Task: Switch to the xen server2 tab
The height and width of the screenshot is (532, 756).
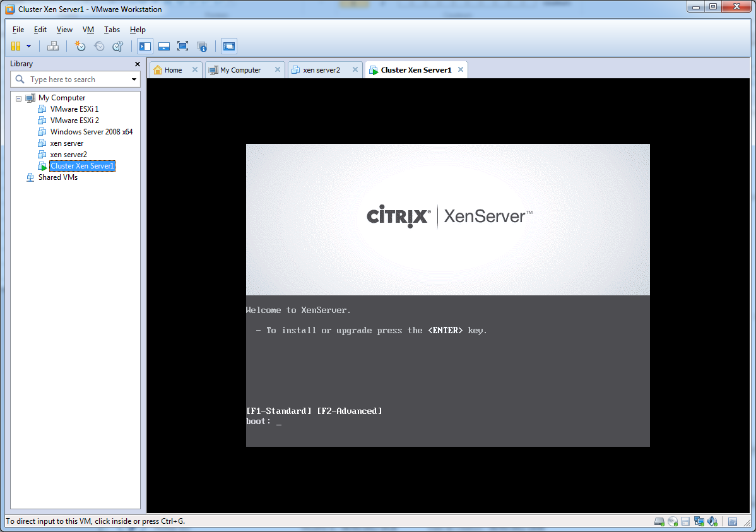Action: click(321, 70)
